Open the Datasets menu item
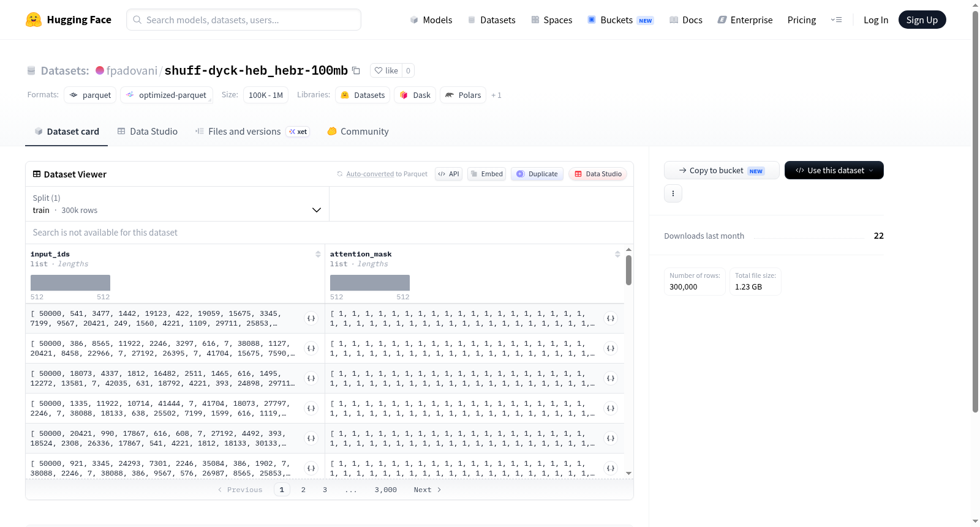This screenshot has width=980, height=527. [x=491, y=20]
